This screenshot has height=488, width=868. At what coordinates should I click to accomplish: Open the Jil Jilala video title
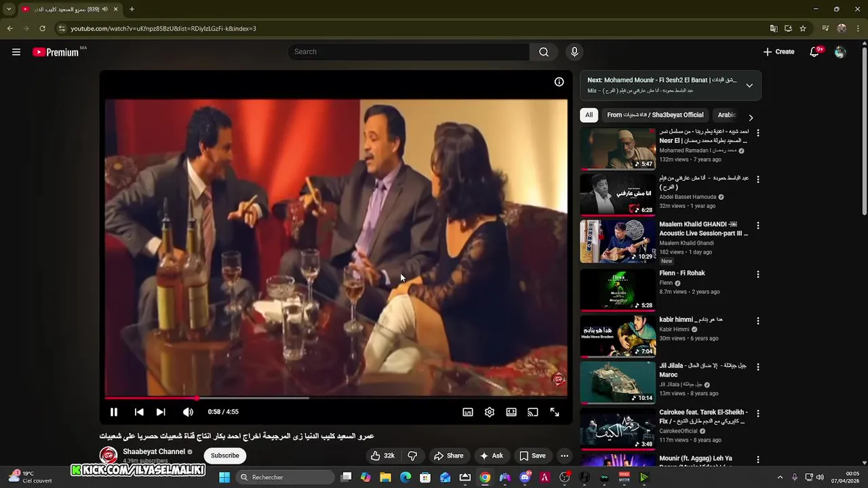703,370
